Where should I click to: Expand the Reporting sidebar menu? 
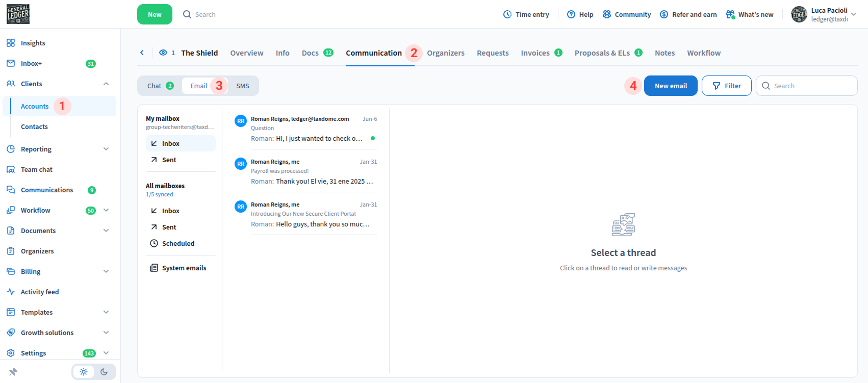point(106,149)
